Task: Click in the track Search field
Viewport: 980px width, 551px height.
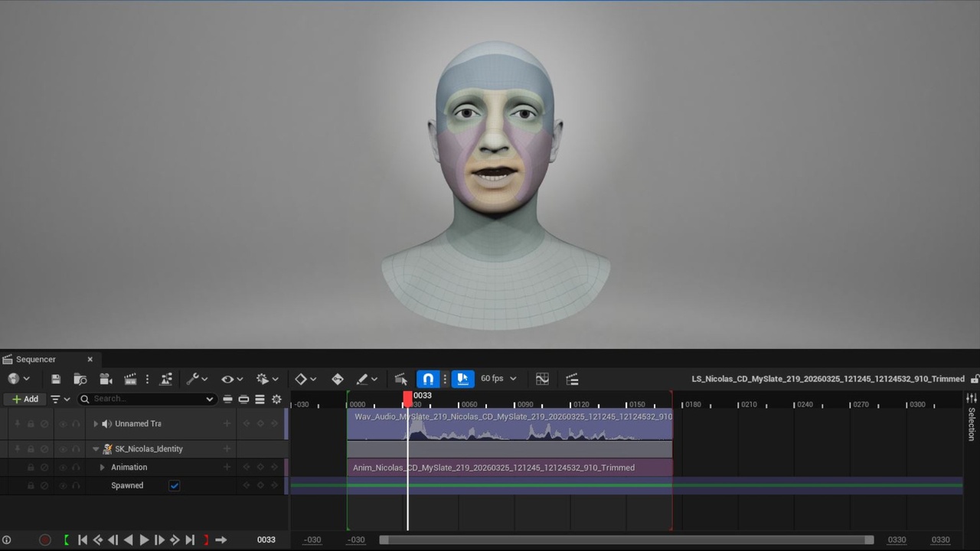Action: tap(147, 399)
